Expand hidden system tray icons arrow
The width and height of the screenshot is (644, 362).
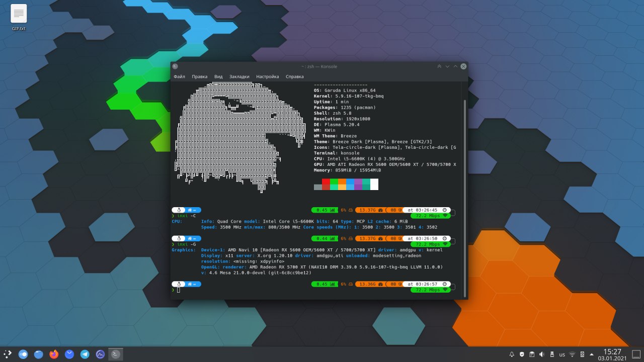592,354
